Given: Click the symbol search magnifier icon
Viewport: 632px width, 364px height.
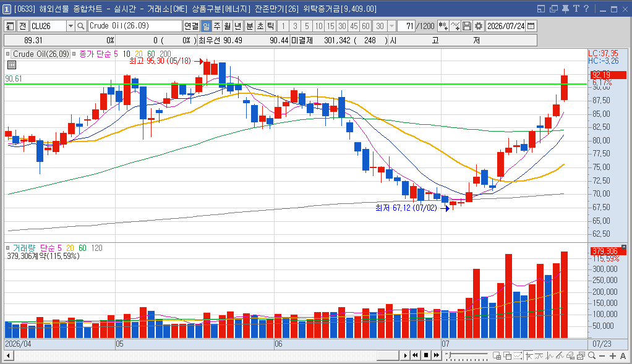Looking at the screenshot, I should pyautogui.click(x=80, y=26).
